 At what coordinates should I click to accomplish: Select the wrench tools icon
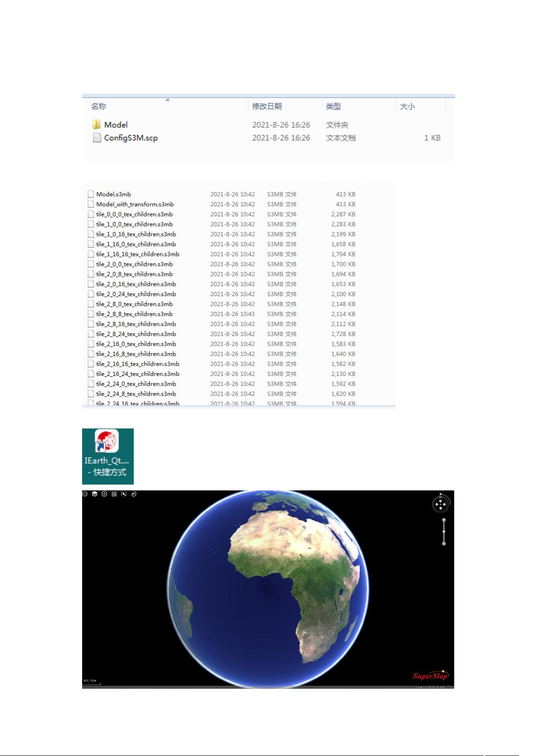pyautogui.click(x=124, y=494)
